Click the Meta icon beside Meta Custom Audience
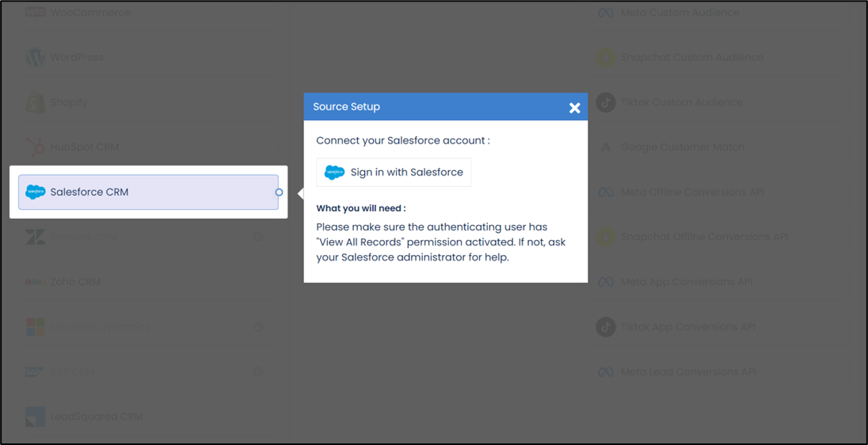The image size is (868, 445). pyautogui.click(x=606, y=12)
